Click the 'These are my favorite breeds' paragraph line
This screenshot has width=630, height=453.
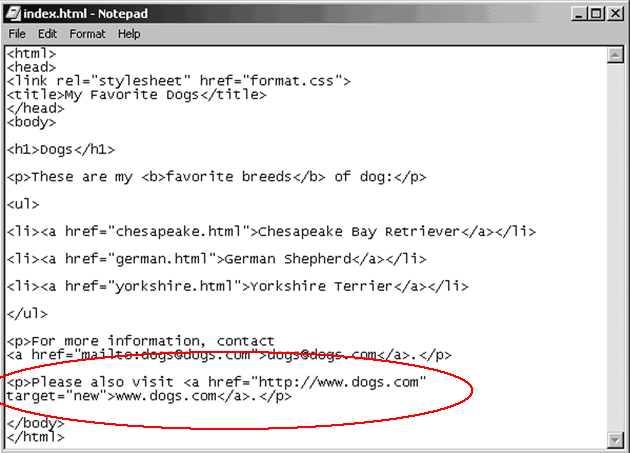click(x=217, y=177)
